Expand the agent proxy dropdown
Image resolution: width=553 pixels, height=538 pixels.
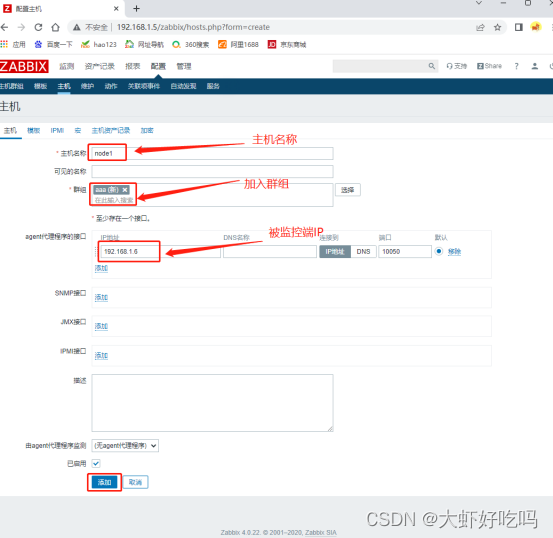coord(125,446)
